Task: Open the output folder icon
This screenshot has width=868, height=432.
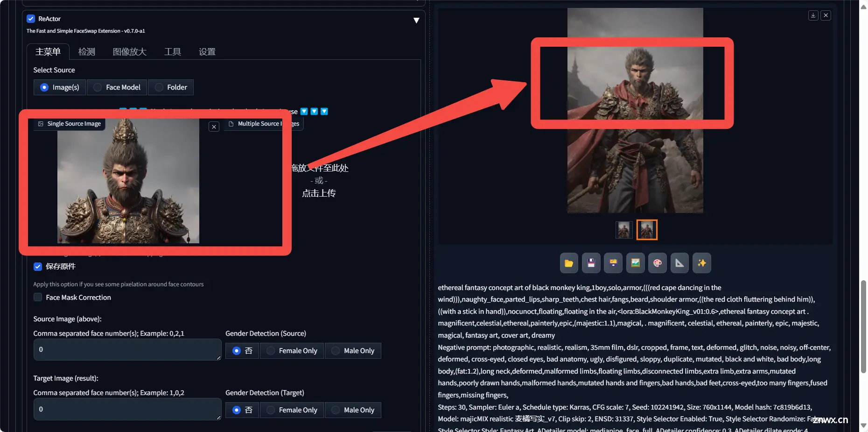Action: point(569,263)
